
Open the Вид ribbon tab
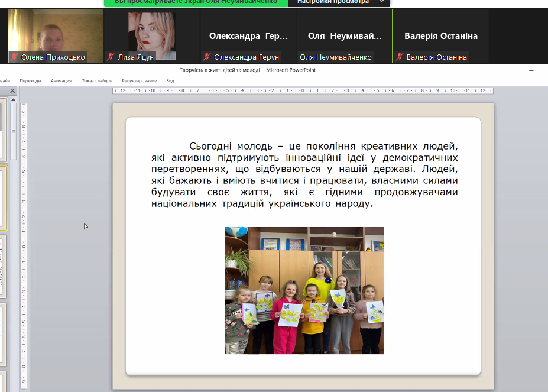(x=170, y=80)
